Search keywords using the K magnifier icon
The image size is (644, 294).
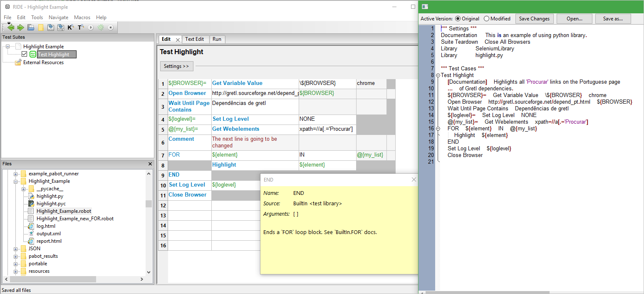pos(71,27)
